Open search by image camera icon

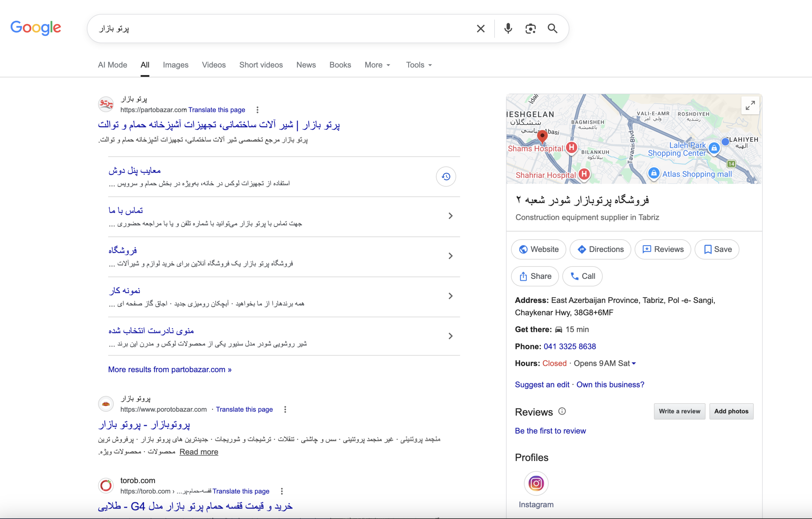click(x=530, y=29)
